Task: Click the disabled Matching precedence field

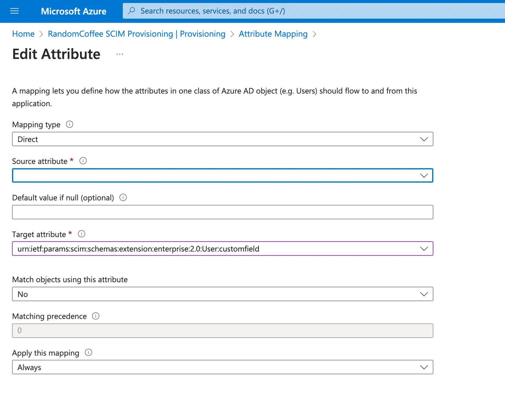Action: coord(223,331)
